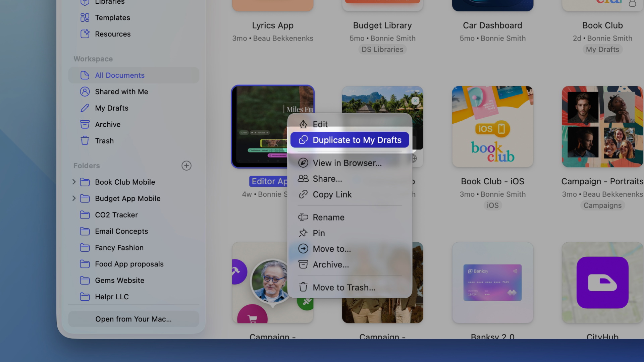Click the Campaigns tag under Campaign - Portraits
Screen dimensions: 644x362
coord(602,205)
